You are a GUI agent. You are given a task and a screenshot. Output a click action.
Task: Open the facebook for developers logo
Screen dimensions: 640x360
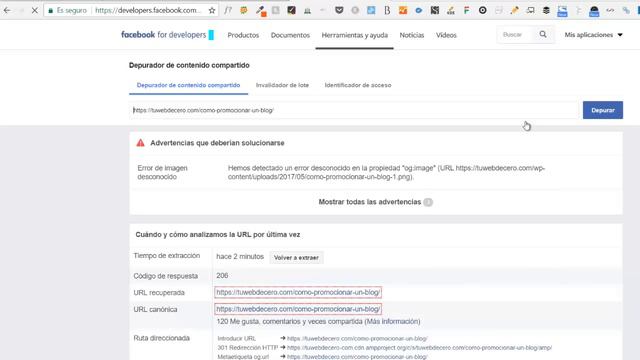pos(167,35)
